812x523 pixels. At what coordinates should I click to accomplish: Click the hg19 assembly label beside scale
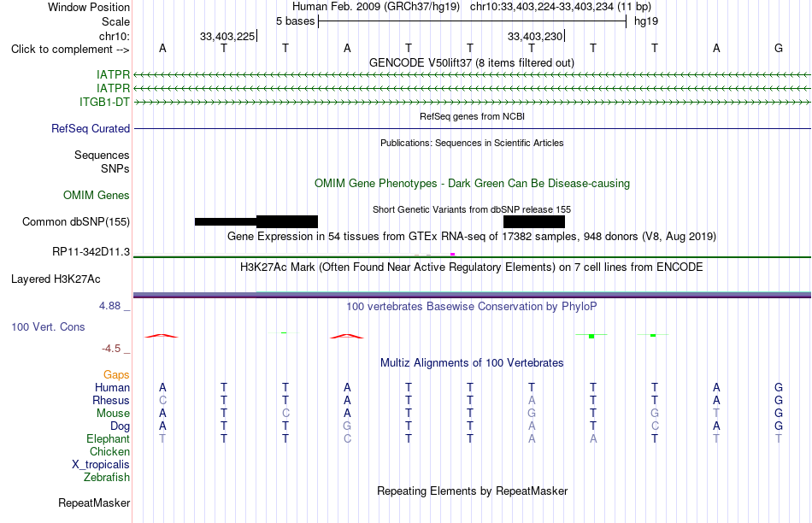click(x=646, y=21)
